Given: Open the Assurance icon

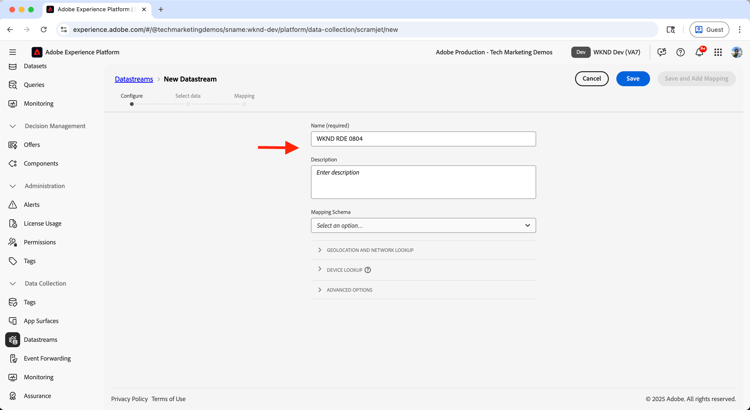Looking at the screenshot, I should (13, 396).
